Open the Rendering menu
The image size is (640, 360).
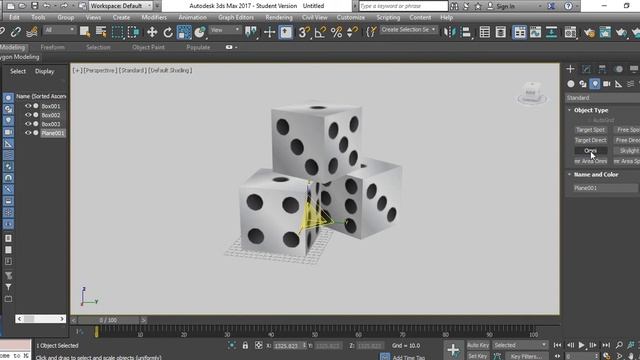(x=279, y=18)
